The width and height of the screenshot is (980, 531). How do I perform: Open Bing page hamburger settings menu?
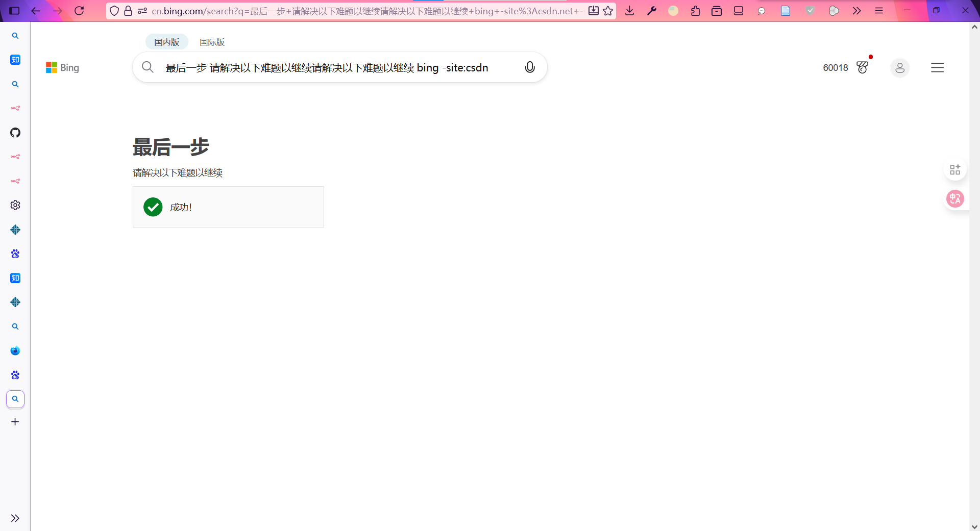click(937, 67)
